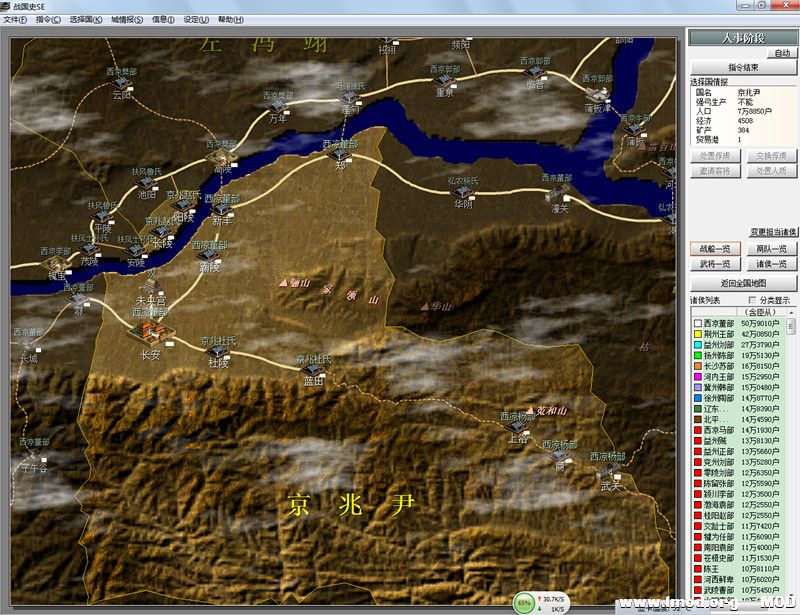Viewport: 800px width, 615px height.
Task: Click yellow swatch beside 荆州王部
Action: 695,336
